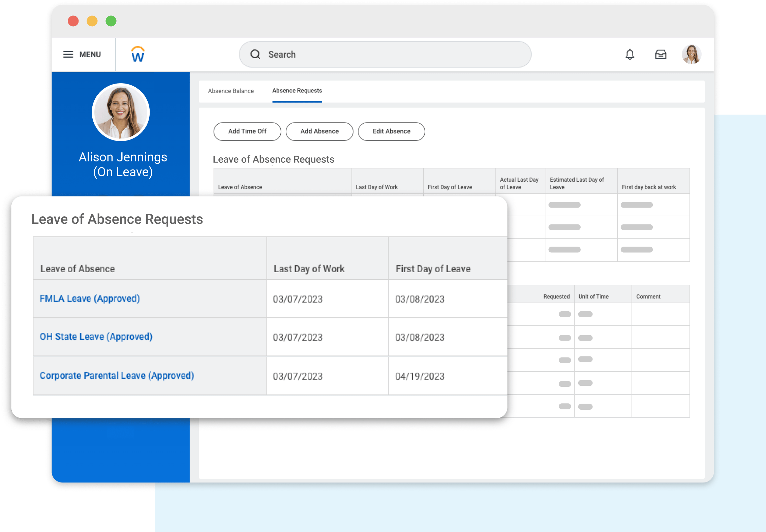766x532 pixels.
Task: Switch to the Absence Balance tab
Action: click(x=231, y=91)
